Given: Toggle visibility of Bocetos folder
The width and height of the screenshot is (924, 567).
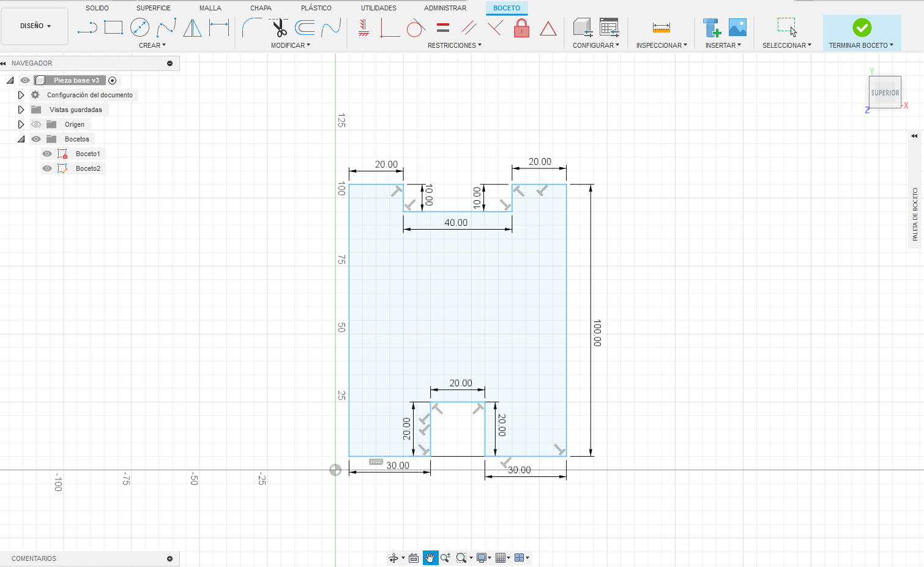Looking at the screenshot, I should (x=36, y=139).
